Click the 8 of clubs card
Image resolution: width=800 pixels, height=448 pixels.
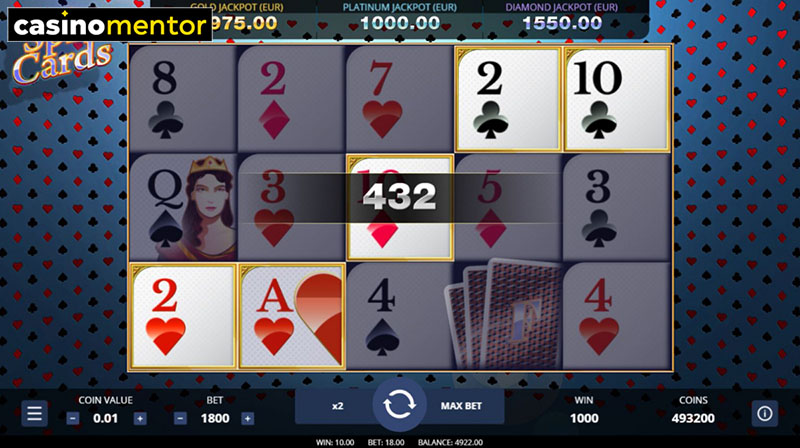[x=183, y=99]
